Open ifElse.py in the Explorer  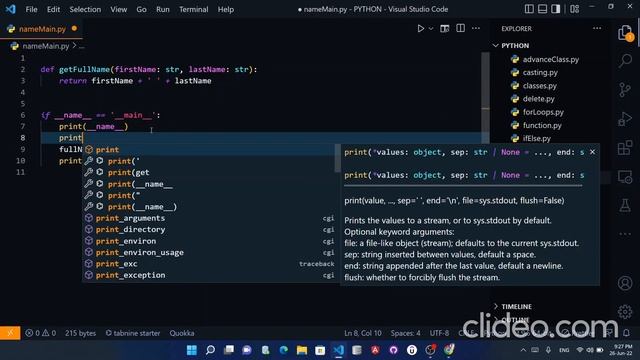[x=537, y=138]
